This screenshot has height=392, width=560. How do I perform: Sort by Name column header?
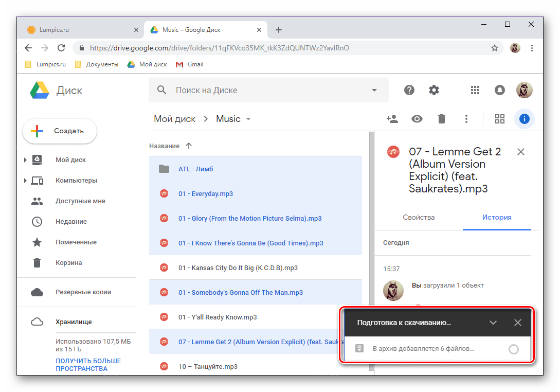164,146
